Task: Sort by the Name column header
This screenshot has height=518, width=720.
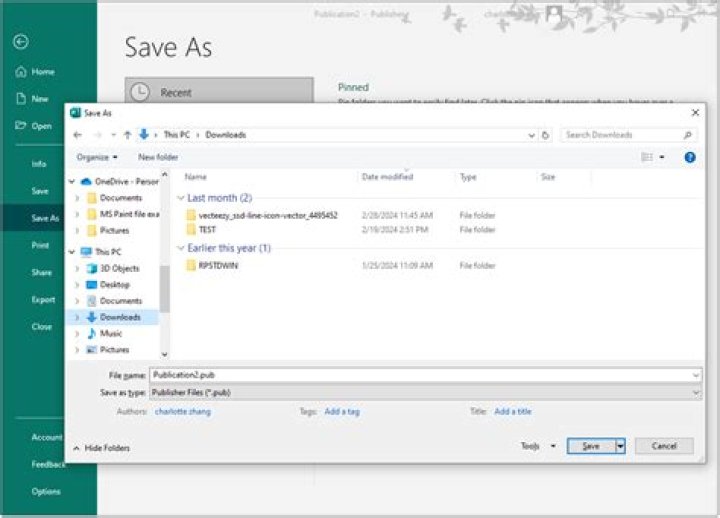Action: pos(196,177)
